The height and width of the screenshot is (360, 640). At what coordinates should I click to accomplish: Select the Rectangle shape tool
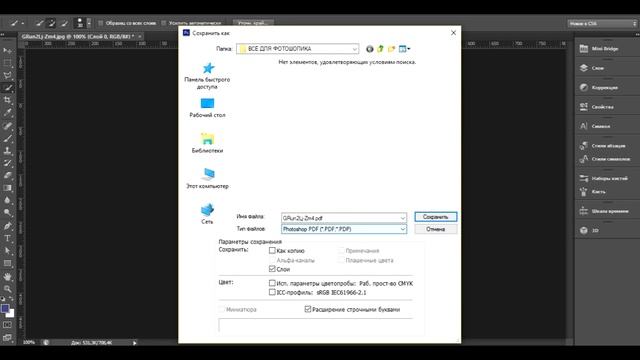pyautogui.click(x=7, y=263)
